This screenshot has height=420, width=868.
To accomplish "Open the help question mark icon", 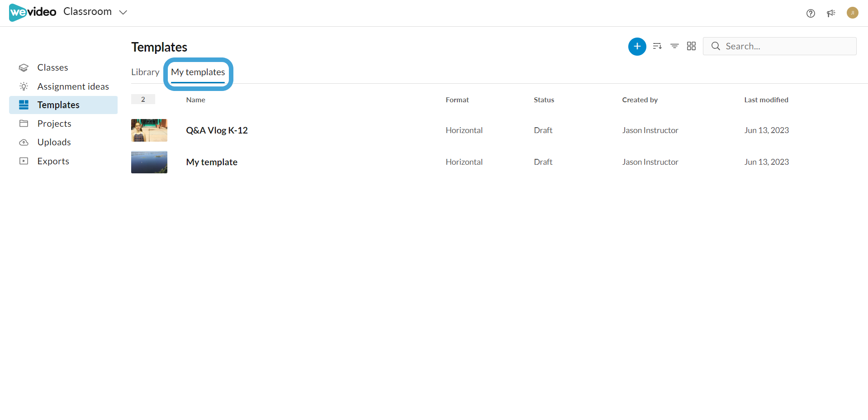I will point(811,13).
